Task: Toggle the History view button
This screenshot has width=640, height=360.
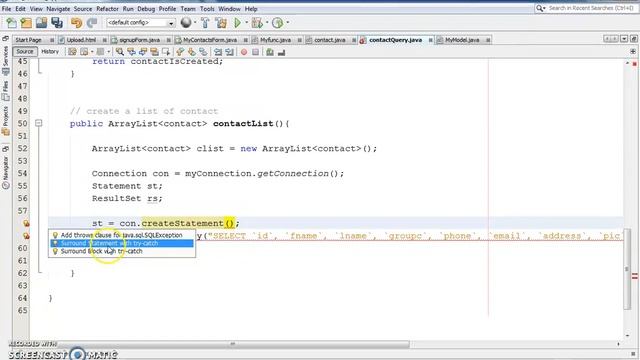Action: 50,51
